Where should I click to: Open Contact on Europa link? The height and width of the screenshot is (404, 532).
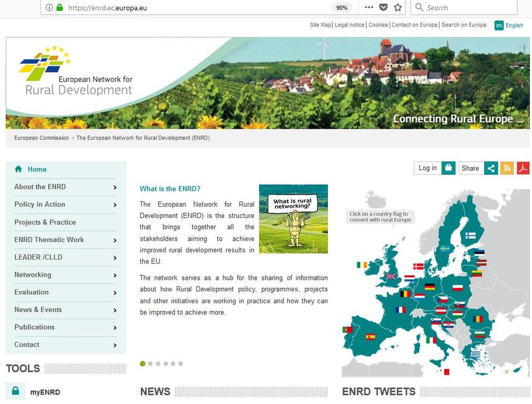click(x=414, y=25)
